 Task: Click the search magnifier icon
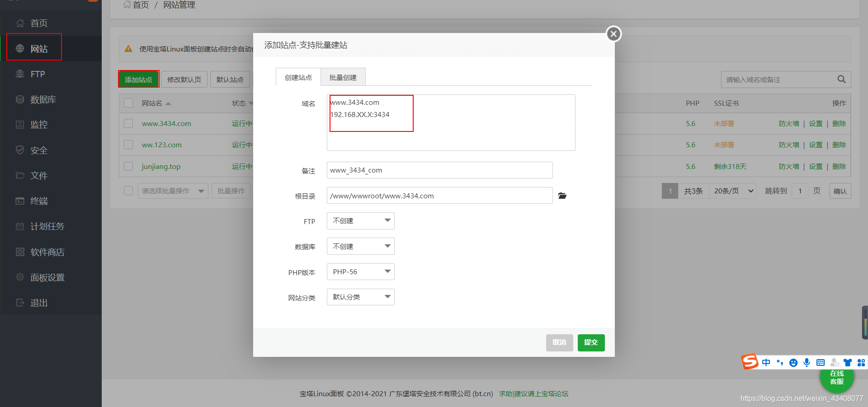841,79
